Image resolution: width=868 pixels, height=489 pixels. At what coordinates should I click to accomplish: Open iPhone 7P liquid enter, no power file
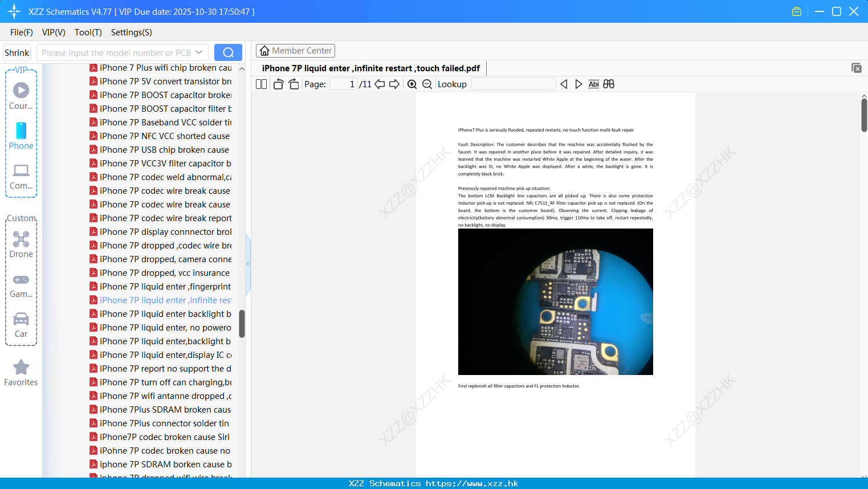coord(161,328)
